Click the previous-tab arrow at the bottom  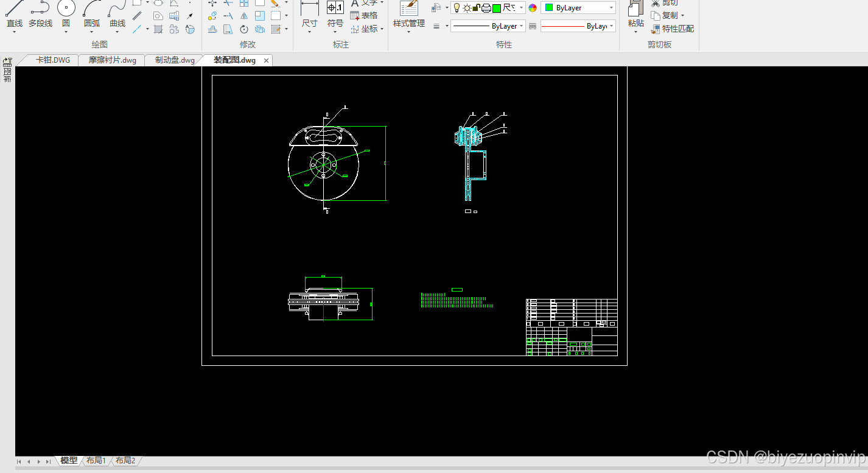pos(29,461)
